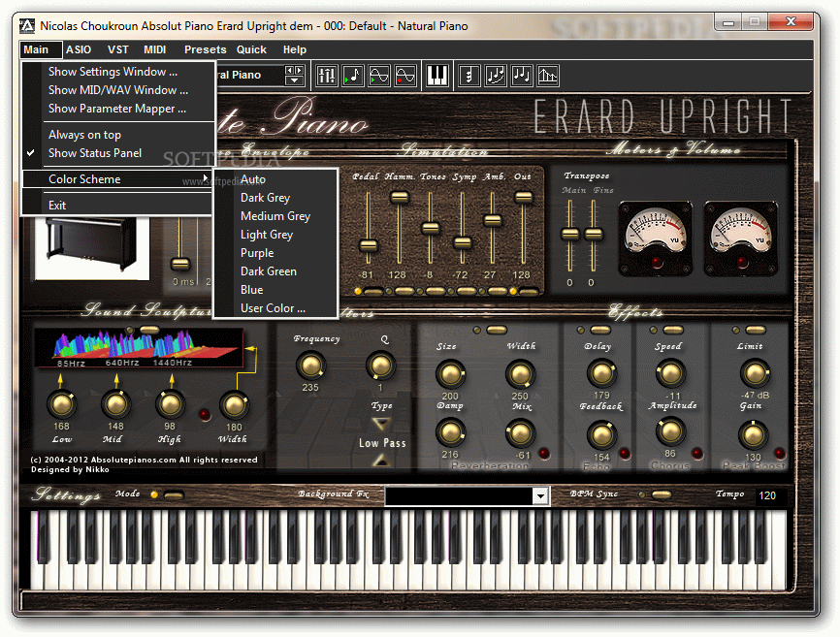Click the slurred notes toolbar icon

[495, 76]
